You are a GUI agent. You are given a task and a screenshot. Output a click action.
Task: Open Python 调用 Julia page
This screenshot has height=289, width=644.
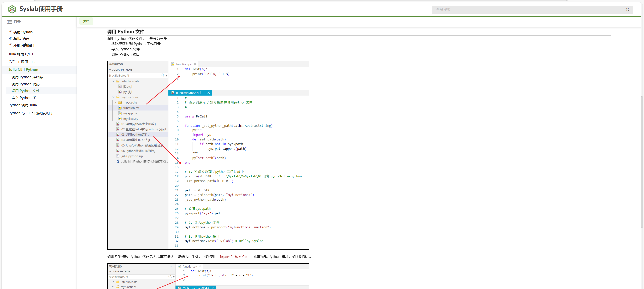click(23, 105)
